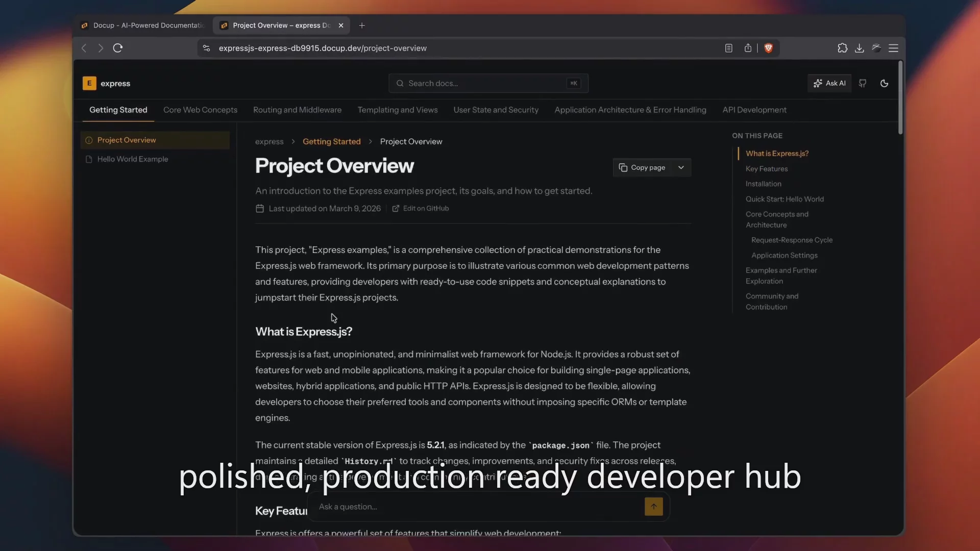This screenshot has width=980, height=551.
Task: Open the Downloads list
Action: click(x=859, y=47)
